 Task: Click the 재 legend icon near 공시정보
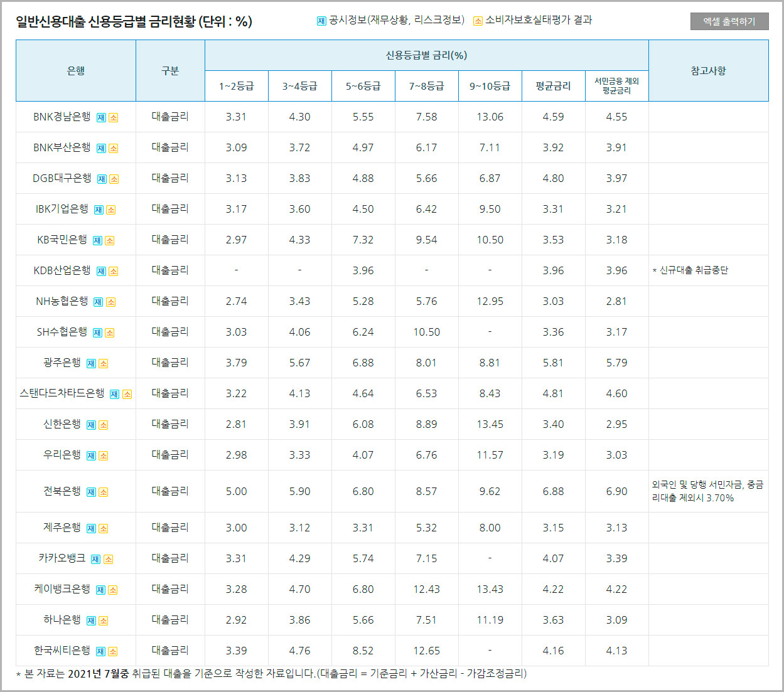click(320, 20)
